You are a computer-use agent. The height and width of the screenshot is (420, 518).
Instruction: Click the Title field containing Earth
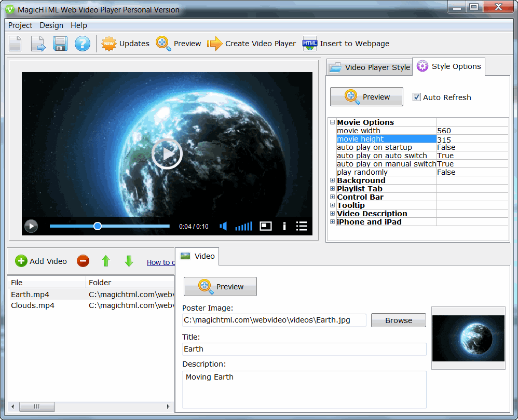point(304,349)
